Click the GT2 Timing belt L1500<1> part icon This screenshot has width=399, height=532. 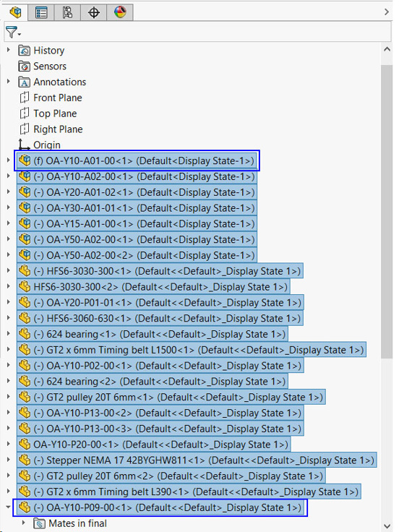click(25, 349)
